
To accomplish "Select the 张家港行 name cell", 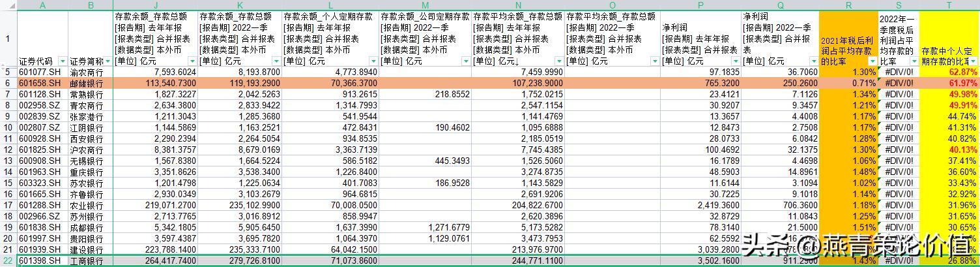I will click(x=91, y=117).
